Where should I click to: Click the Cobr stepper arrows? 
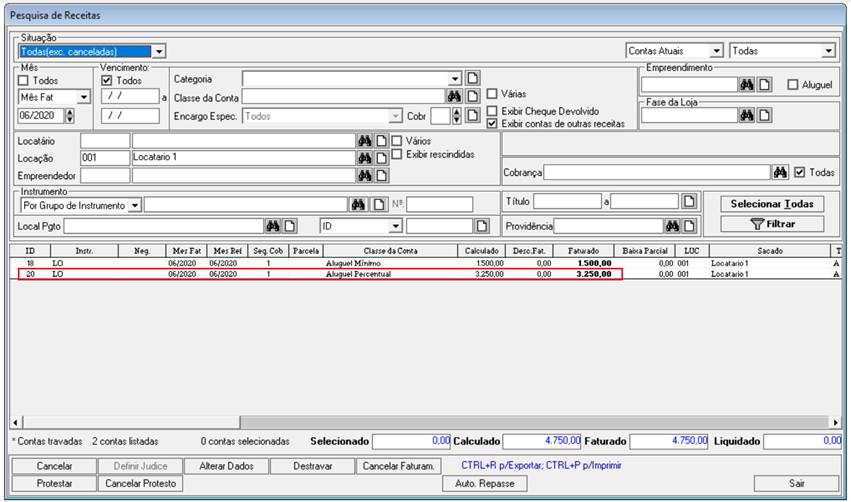[456, 116]
